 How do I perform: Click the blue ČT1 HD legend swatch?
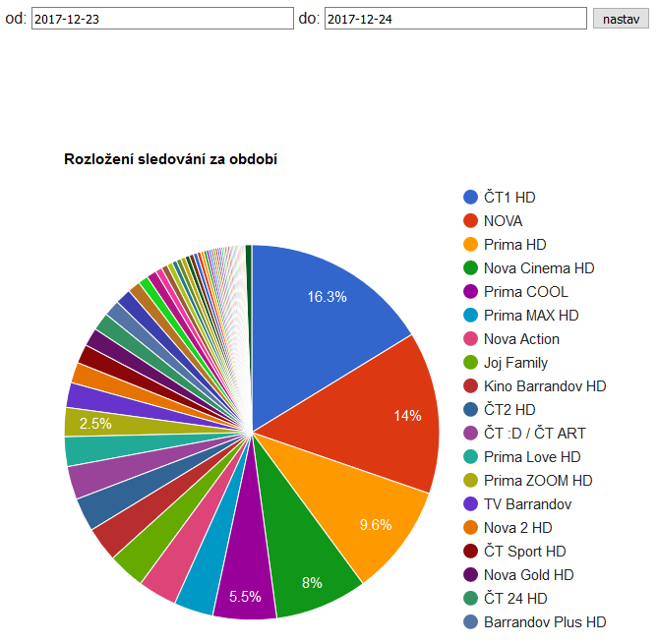coord(470,198)
